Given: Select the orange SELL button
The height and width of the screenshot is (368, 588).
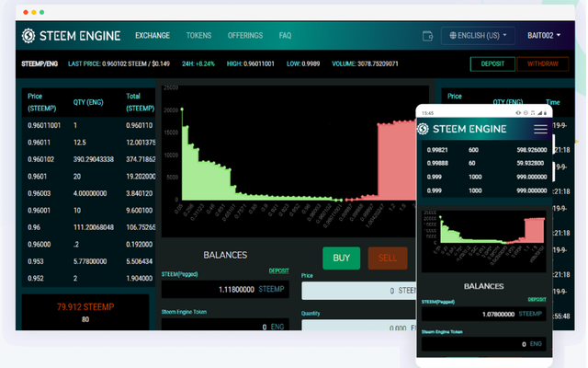Looking at the screenshot, I should pos(388,258).
